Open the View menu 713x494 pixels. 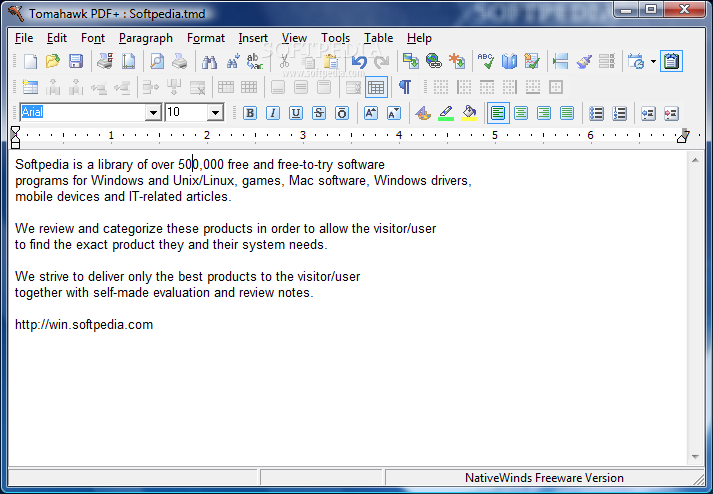pos(294,38)
